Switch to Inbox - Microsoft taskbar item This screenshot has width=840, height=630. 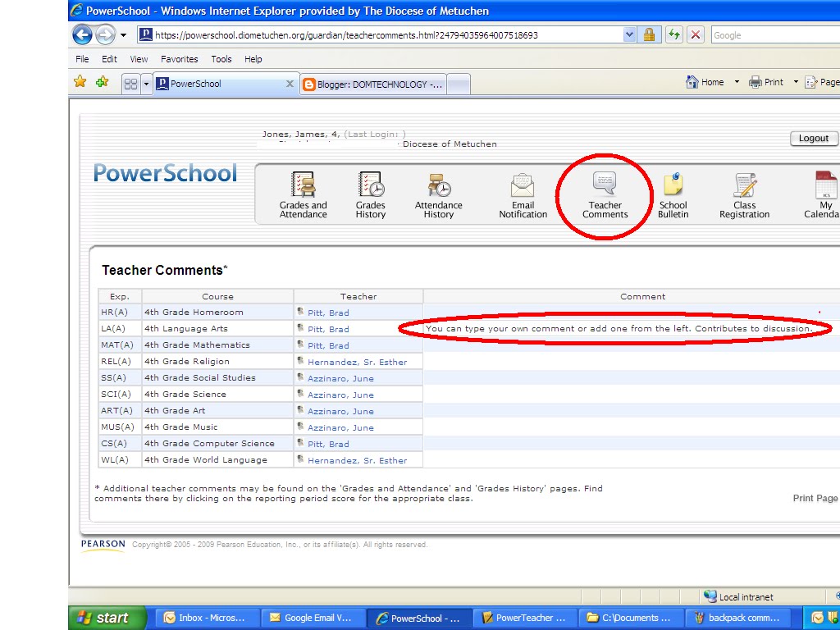[206, 618]
